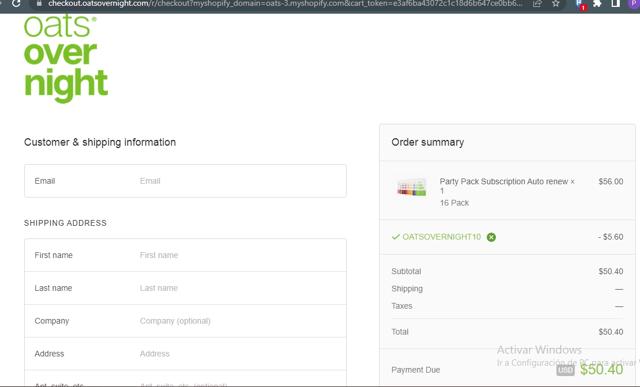
Task: Reload the page with the refresh icon
Action: pos(16,4)
